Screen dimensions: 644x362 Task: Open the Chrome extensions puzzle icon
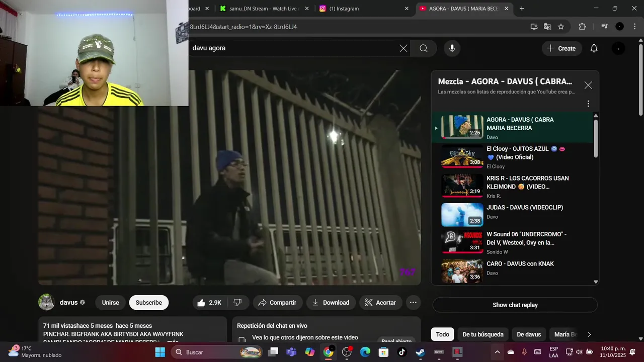click(x=582, y=27)
